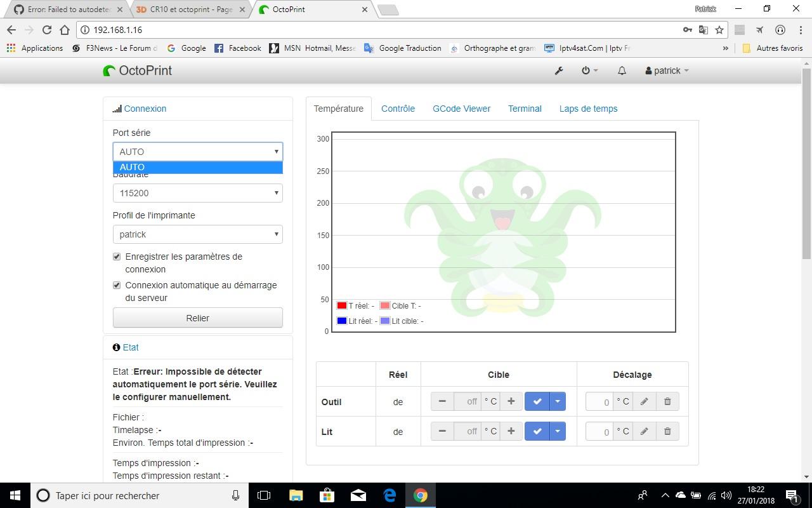Toggle Connexion automatique au démarrage du serveur

point(117,285)
